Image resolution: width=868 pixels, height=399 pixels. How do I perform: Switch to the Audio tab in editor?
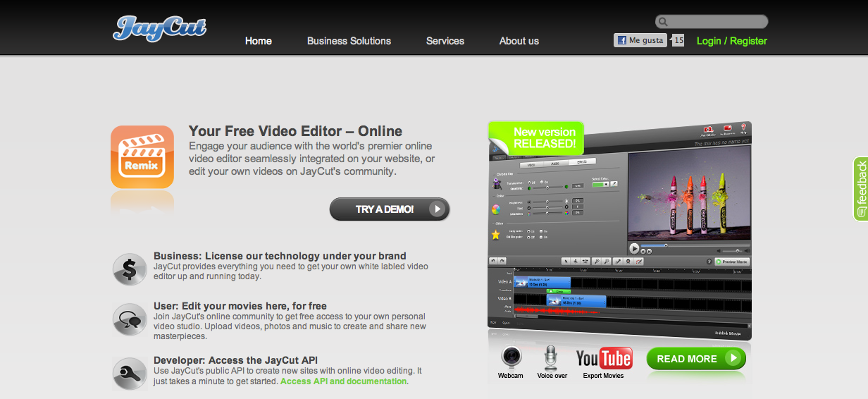tap(555, 164)
